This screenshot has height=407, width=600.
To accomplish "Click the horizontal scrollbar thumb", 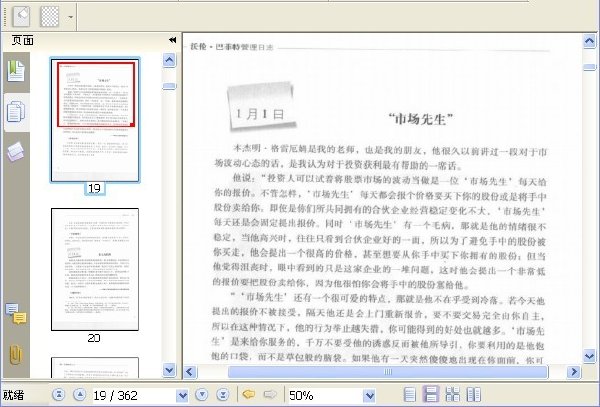I will (388, 372).
